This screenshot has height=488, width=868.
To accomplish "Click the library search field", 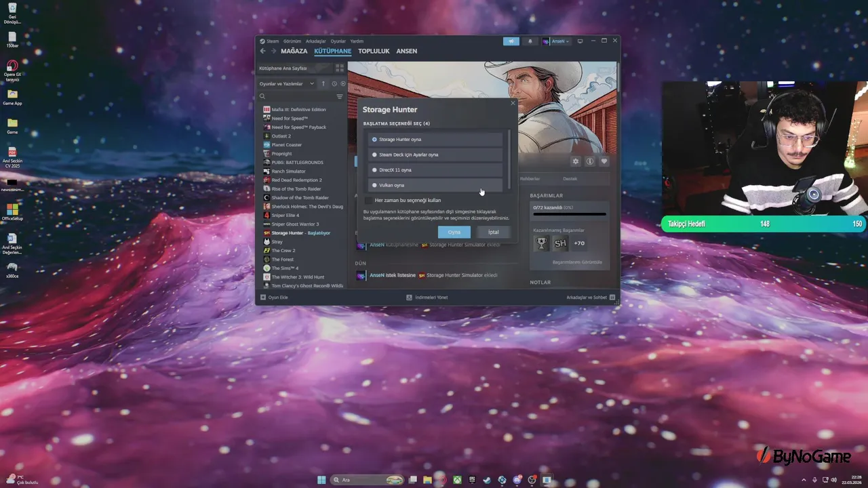I will pyautogui.click(x=296, y=97).
